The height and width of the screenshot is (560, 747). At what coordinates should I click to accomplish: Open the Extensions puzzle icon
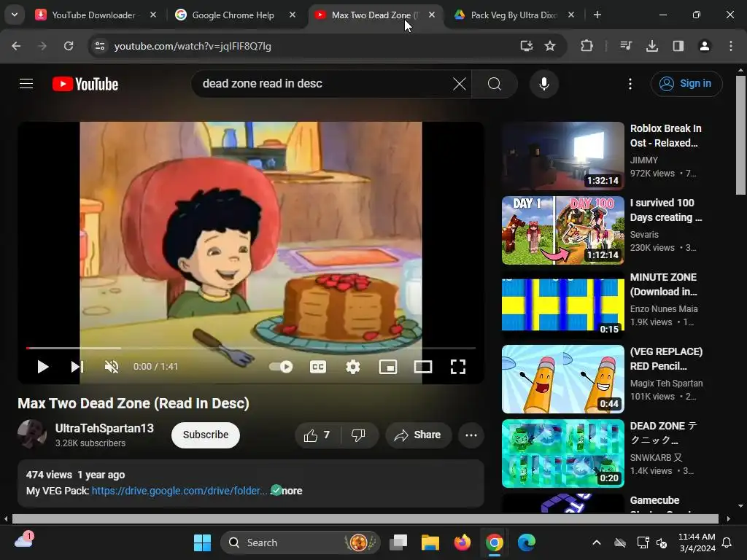[x=587, y=46]
